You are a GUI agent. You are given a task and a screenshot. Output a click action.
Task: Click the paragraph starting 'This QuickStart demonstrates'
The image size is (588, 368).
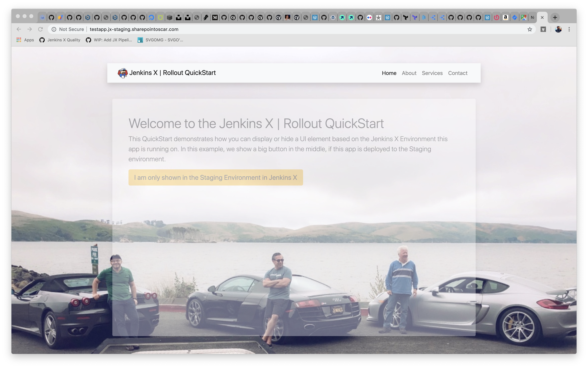click(288, 149)
